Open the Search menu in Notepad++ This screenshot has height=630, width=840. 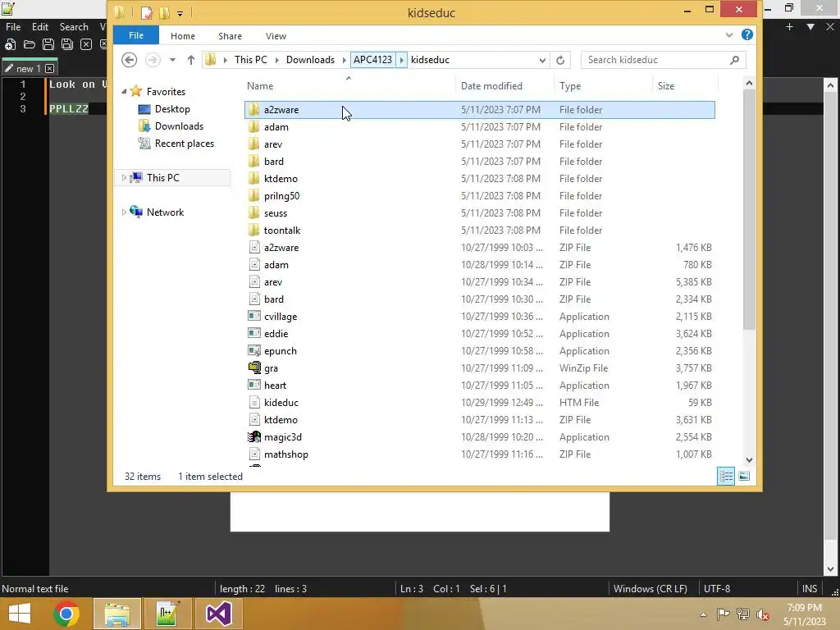[74, 27]
